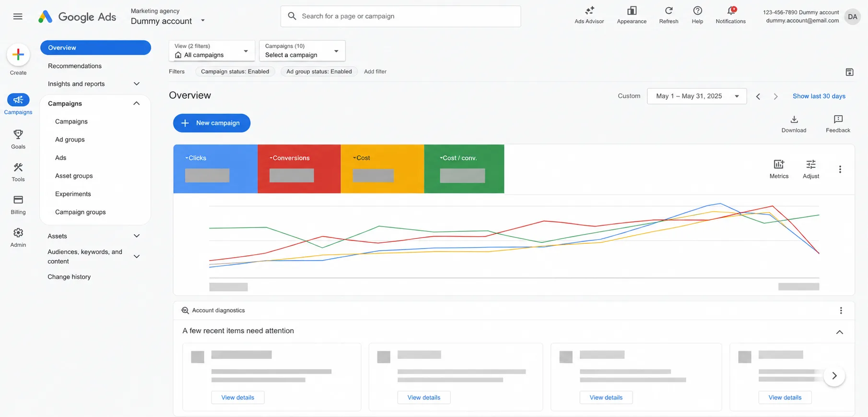View Notifications bell
868x417 pixels.
coord(730,15)
